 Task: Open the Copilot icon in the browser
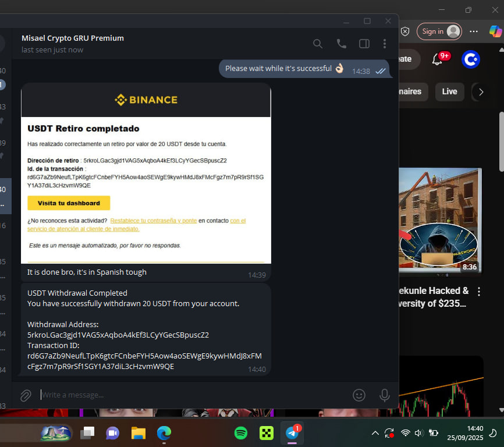[495, 31]
